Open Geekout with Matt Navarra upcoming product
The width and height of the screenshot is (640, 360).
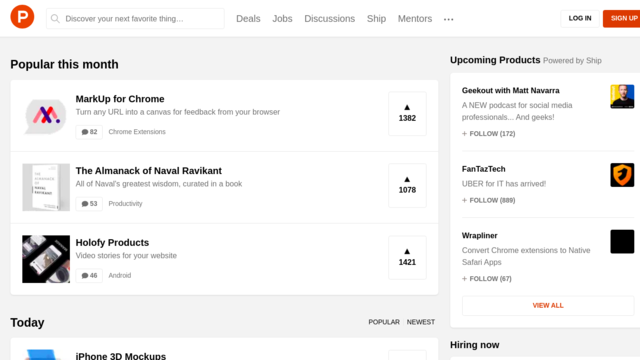[x=510, y=91]
